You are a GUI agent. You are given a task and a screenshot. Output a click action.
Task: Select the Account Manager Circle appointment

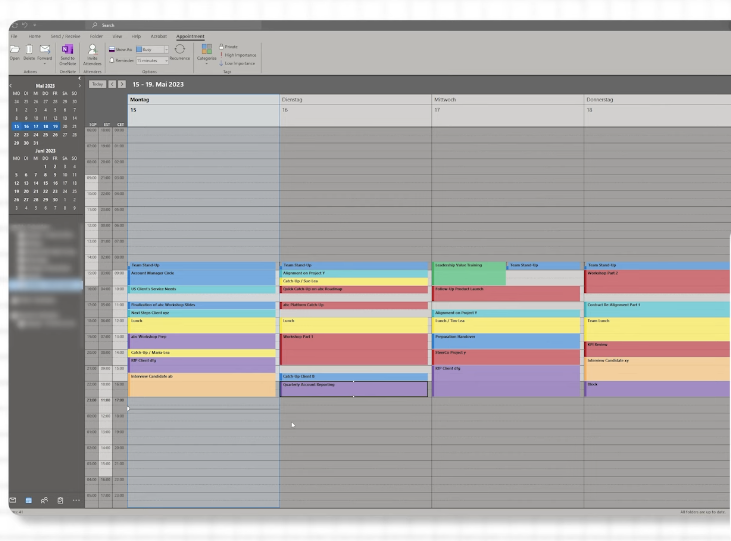tap(202, 277)
